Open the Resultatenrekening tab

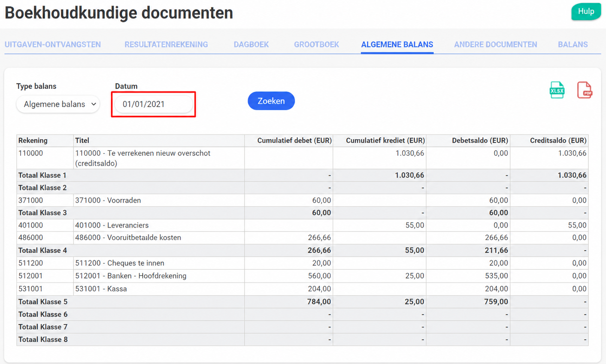pos(166,45)
